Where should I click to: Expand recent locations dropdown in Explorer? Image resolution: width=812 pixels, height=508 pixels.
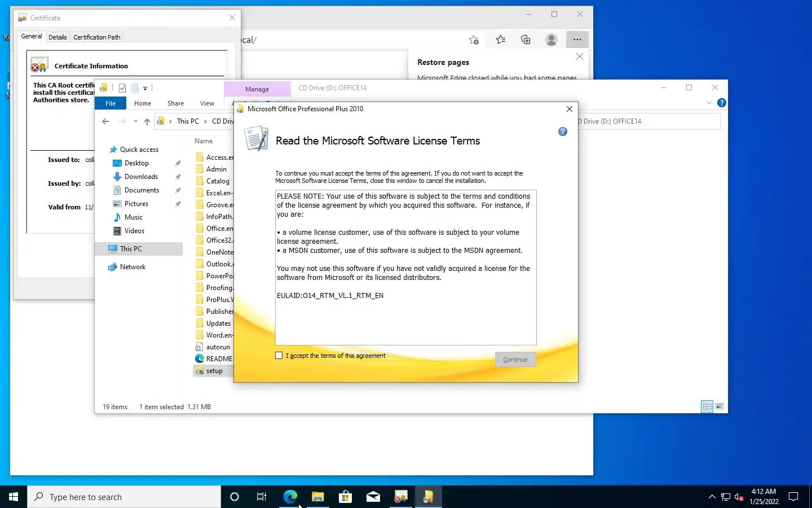tap(135, 121)
